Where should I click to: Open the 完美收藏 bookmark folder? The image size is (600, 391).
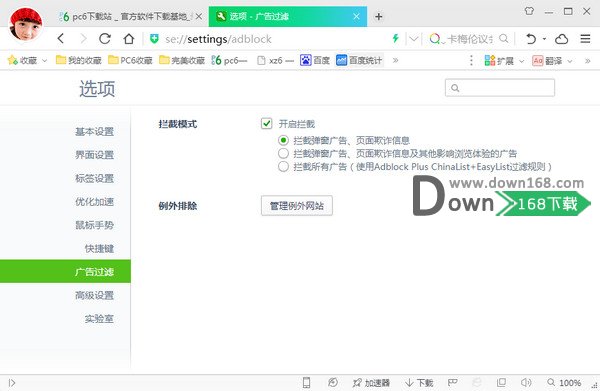coord(182,60)
